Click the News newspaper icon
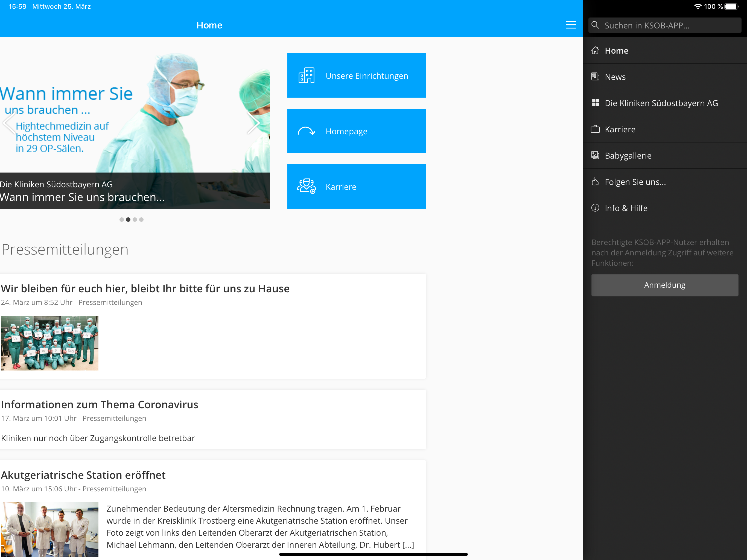Screen dimensions: 747x560 click(595, 77)
